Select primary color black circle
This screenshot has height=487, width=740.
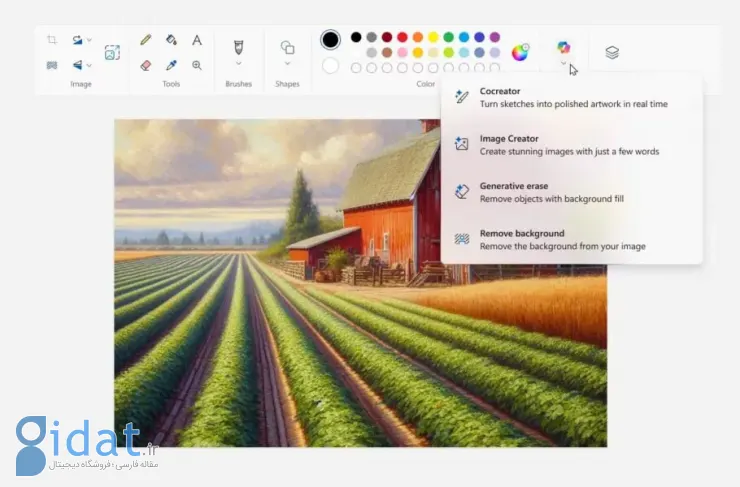[330, 40]
